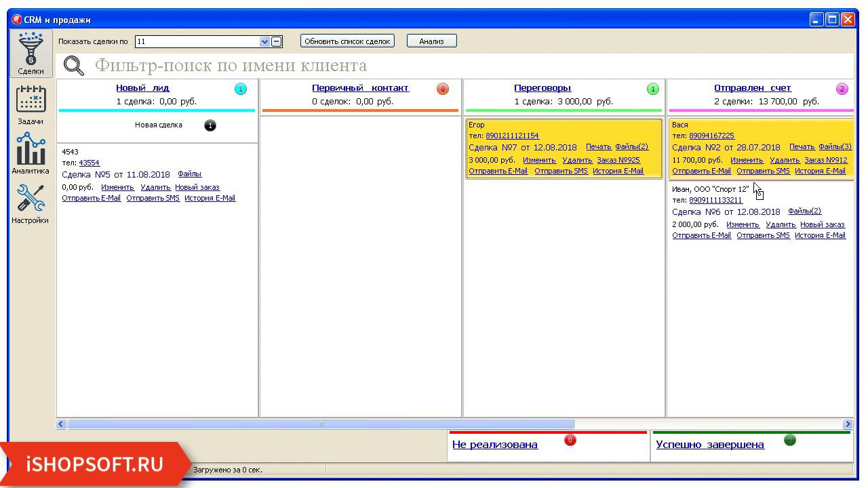Screen dimensions: 868x488
Task: Click the green counter badge on Переговоры
Action: click(x=652, y=89)
